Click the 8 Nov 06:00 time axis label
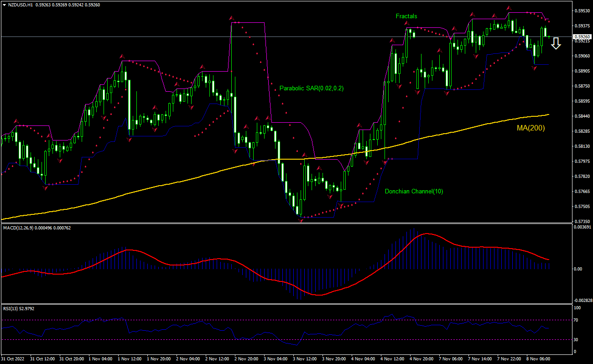Screen dimensions: 593x364 click(538, 359)
